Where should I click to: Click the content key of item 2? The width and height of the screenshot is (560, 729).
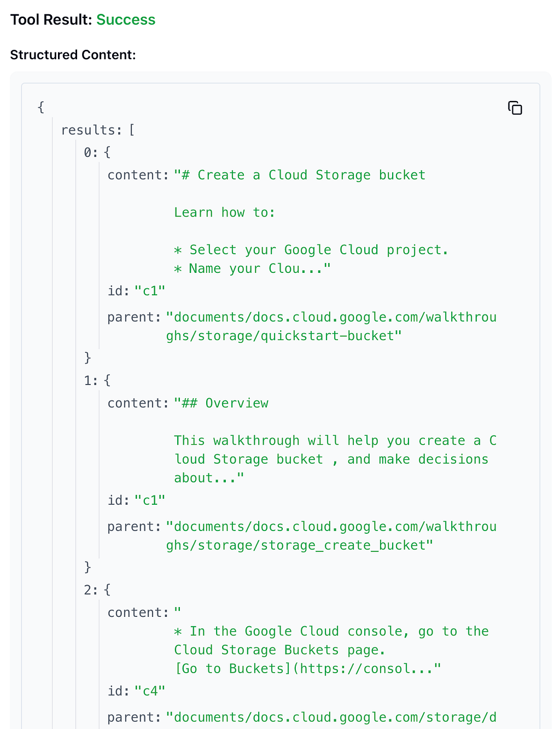(x=138, y=613)
